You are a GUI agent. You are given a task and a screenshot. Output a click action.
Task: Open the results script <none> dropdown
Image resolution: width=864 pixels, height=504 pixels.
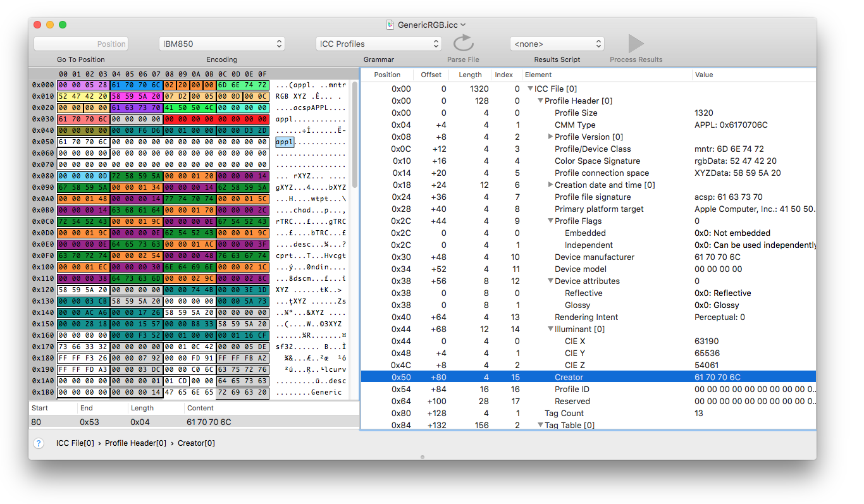(557, 44)
